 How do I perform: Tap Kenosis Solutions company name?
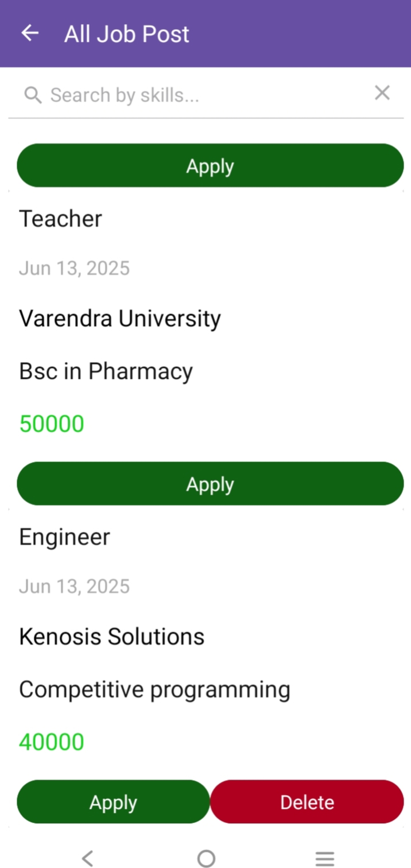(112, 637)
